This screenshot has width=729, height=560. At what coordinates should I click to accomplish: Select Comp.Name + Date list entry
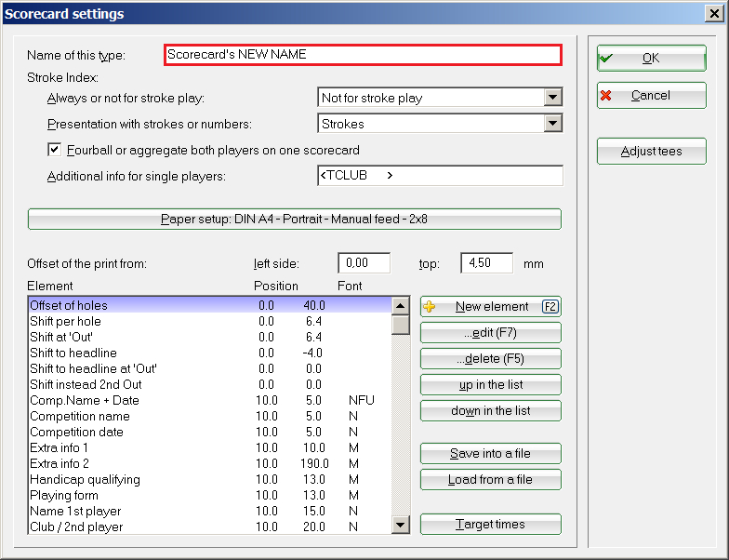click(82, 400)
